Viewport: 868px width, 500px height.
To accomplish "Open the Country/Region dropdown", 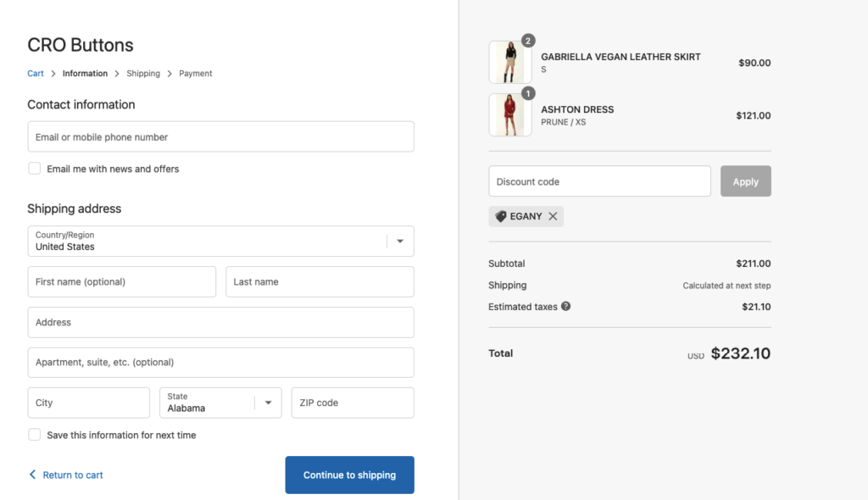I will [x=221, y=241].
